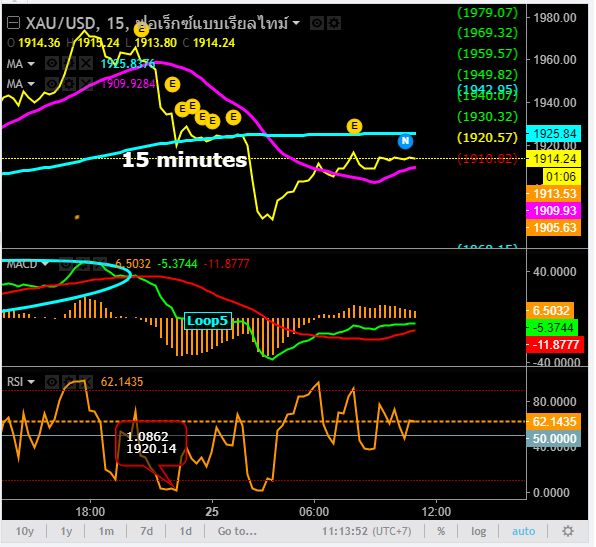The height and width of the screenshot is (547, 596).
Task: Click earnings E marker near cyan line
Action: (x=354, y=126)
